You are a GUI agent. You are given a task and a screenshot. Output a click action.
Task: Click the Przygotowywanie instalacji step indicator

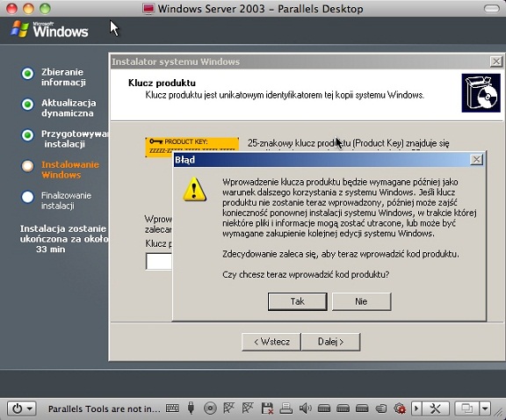[28, 135]
